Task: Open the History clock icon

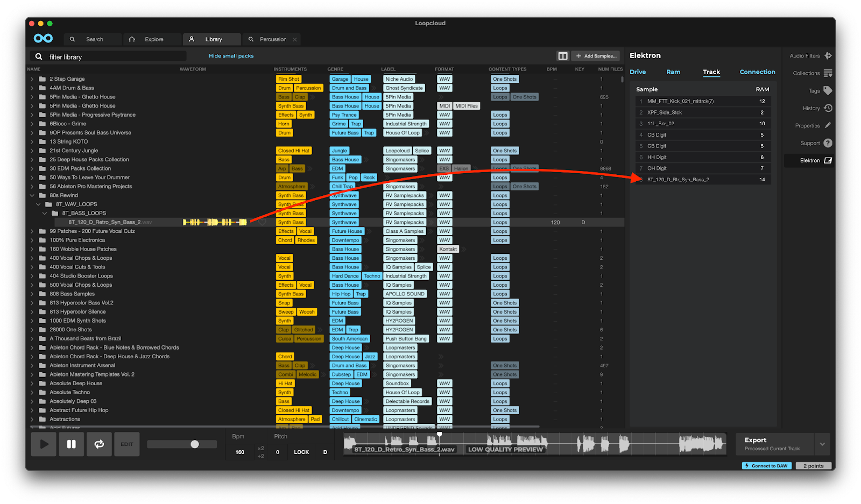Action: click(x=828, y=108)
